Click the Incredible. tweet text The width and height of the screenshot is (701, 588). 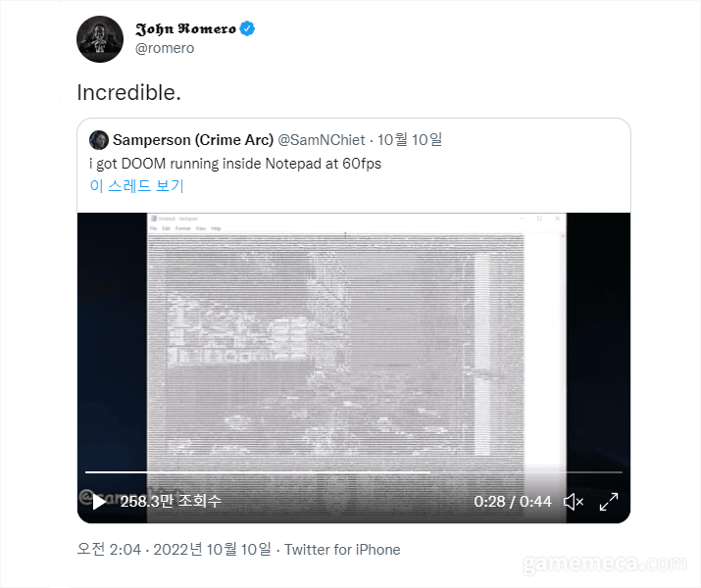coord(128,92)
